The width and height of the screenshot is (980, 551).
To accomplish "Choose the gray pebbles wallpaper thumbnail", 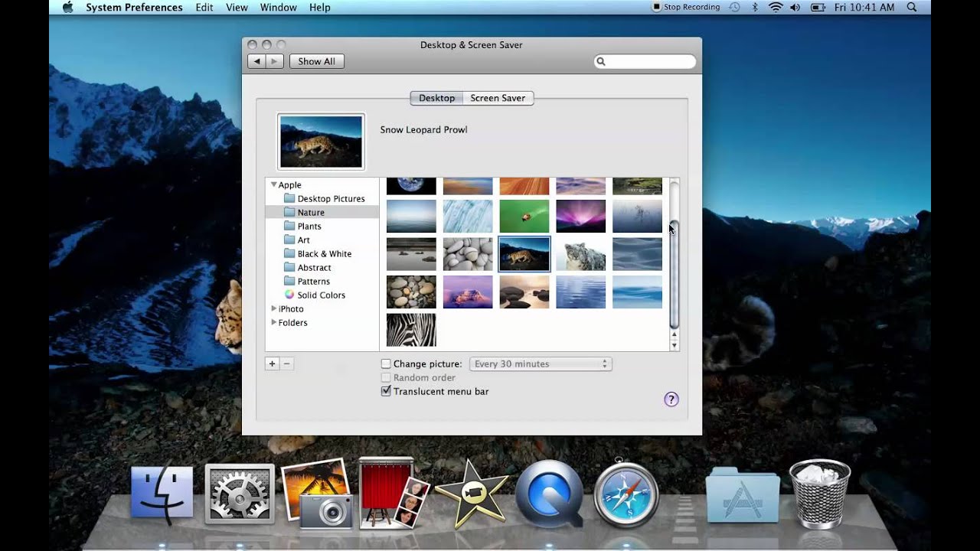I will click(x=468, y=254).
